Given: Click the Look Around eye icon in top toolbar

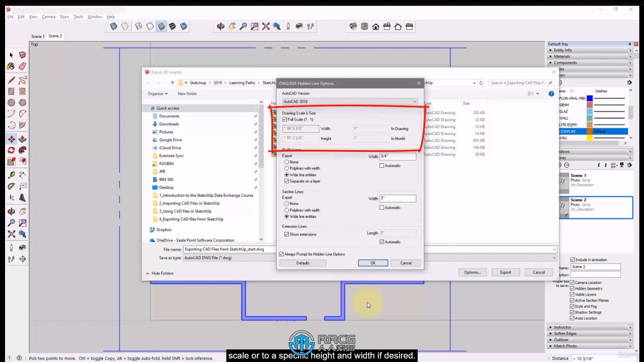Looking at the screenshot, I should (x=299, y=26).
